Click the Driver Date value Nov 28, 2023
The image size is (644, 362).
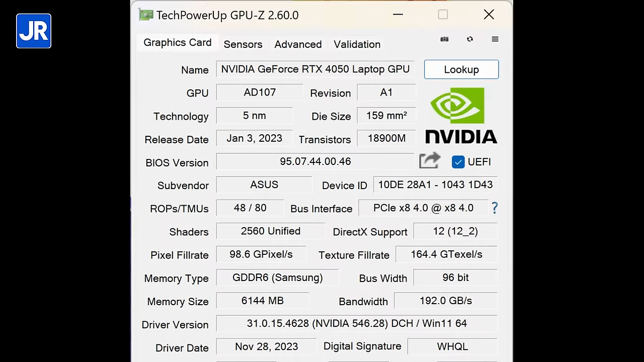coord(267,347)
